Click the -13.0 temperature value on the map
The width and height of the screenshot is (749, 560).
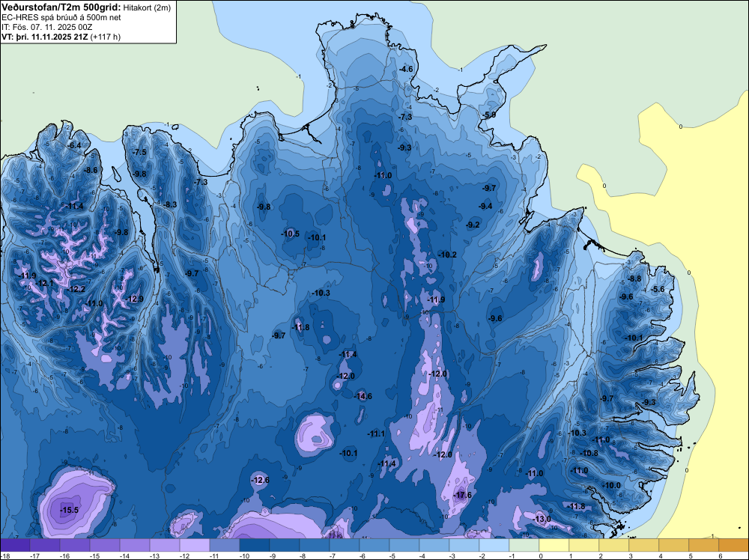pos(542,519)
